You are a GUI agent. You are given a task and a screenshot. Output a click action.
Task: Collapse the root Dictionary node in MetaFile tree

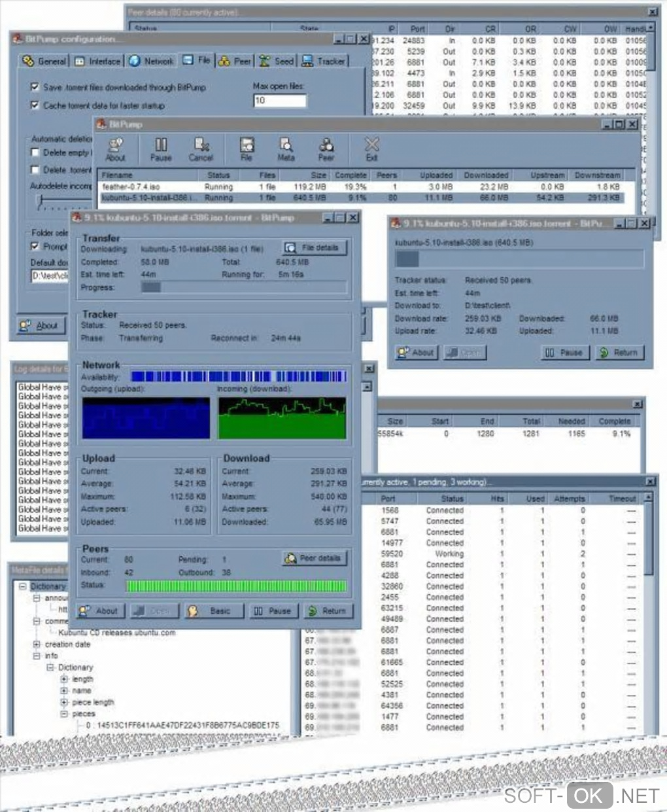point(23,586)
